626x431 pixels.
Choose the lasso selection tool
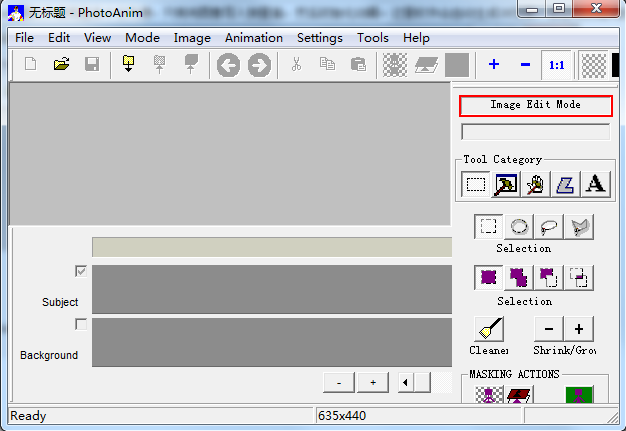[549, 226]
